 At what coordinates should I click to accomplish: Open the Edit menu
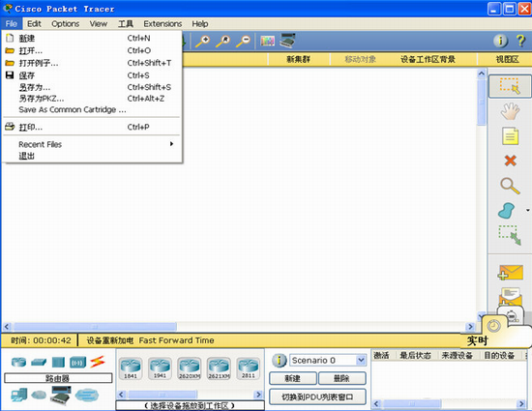click(34, 24)
